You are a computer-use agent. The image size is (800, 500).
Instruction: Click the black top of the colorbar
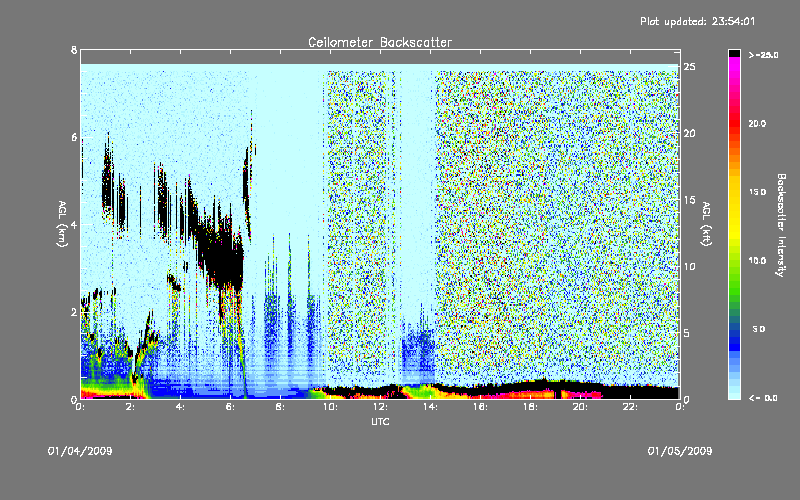coord(734,53)
